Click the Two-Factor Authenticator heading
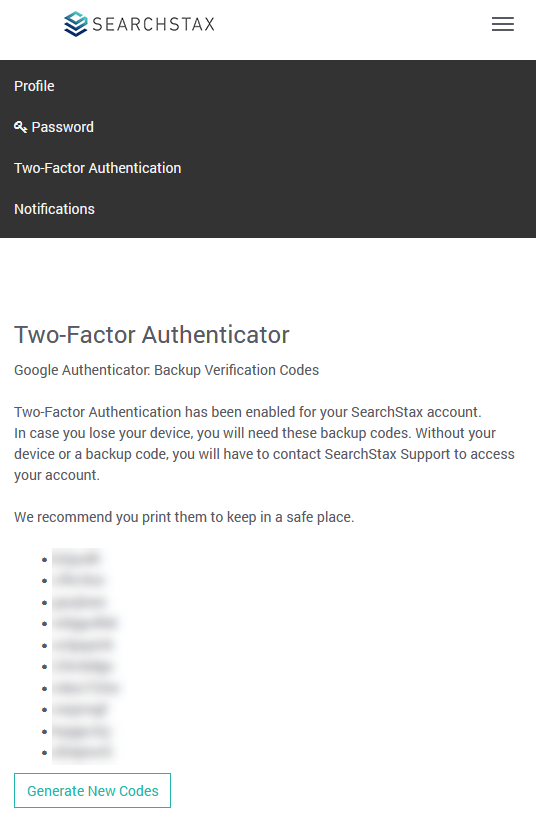The image size is (536, 829). (152, 335)
